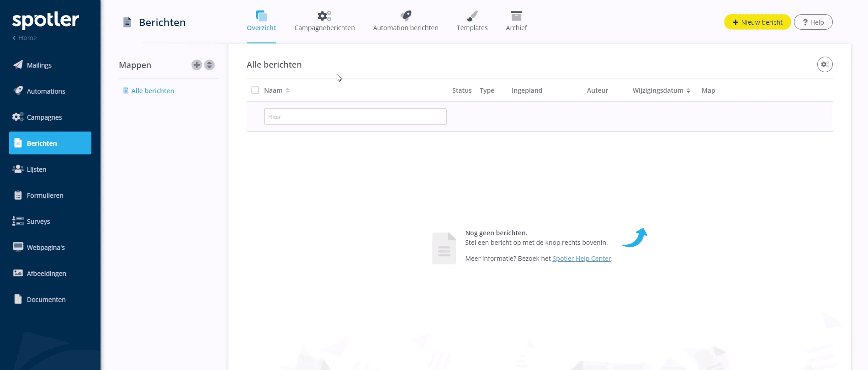The image size is (868, 370).
Task: Select Berichten in the sidebar
Action: [x=50, y=143]
